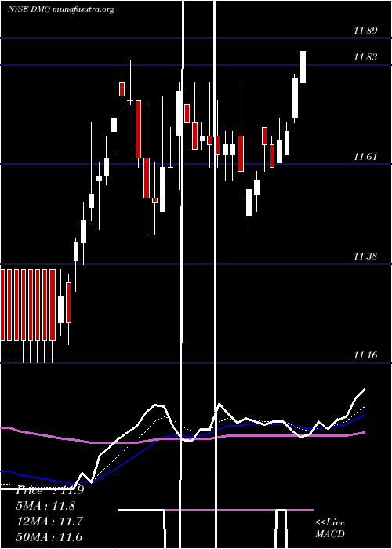Select the 11.89 price level label
Image resolution: width=392 pixels, height=549 pixels.
coord(365,31)
